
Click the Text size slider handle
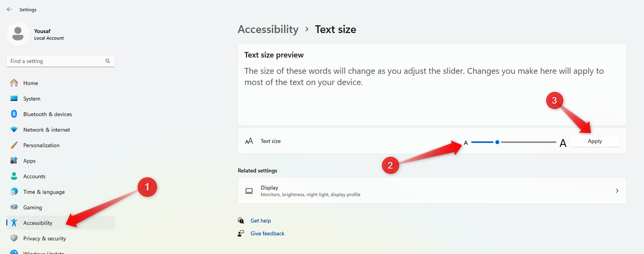coord(497,142)
